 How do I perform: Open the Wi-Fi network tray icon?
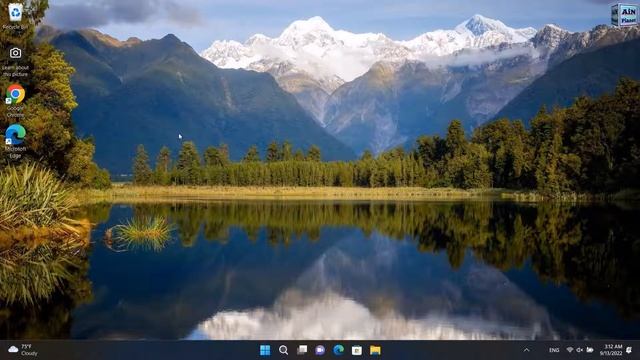570,350
